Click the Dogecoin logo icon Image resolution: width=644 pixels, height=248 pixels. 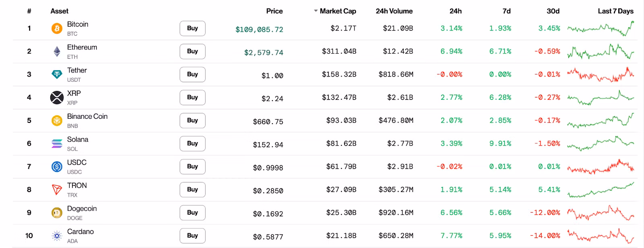tap(57, 213)
